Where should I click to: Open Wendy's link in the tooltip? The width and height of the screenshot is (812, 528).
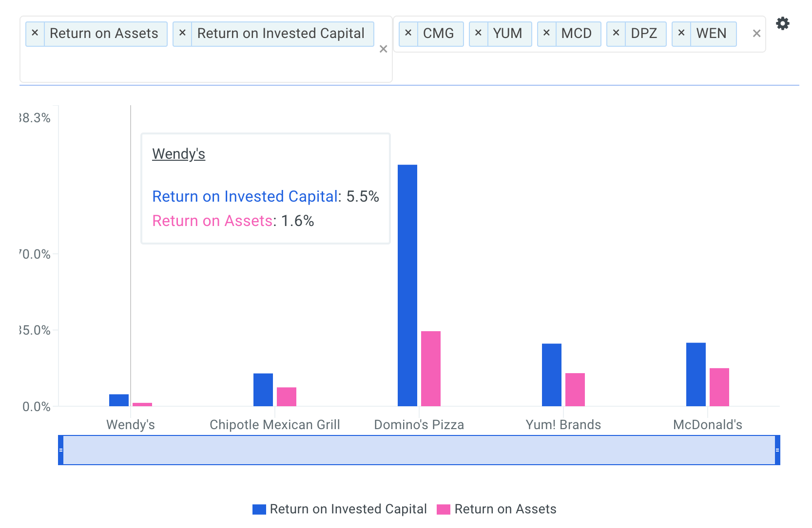coord(178,154)
